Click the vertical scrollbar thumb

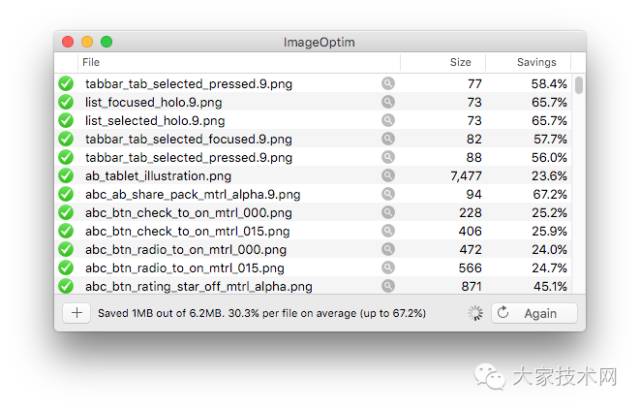tap(579, 85)
